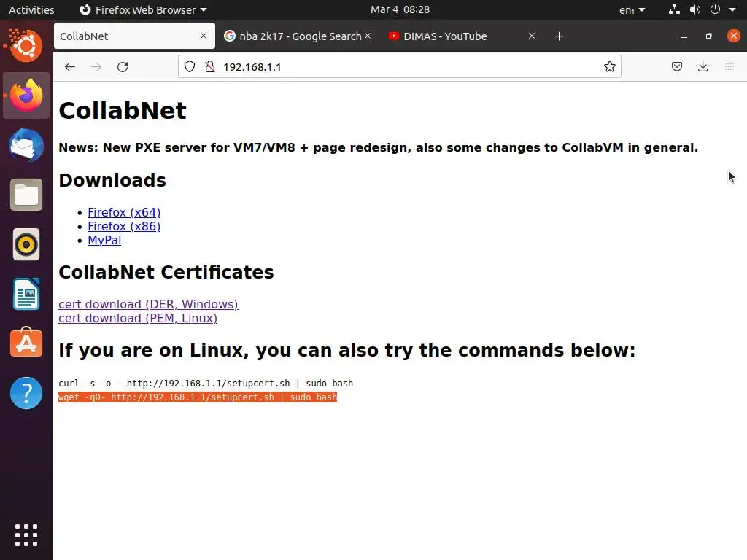The height and width of the screenshot is (560, 747).
Task: Close the CollabNet tab
Action: pos(204,36)
